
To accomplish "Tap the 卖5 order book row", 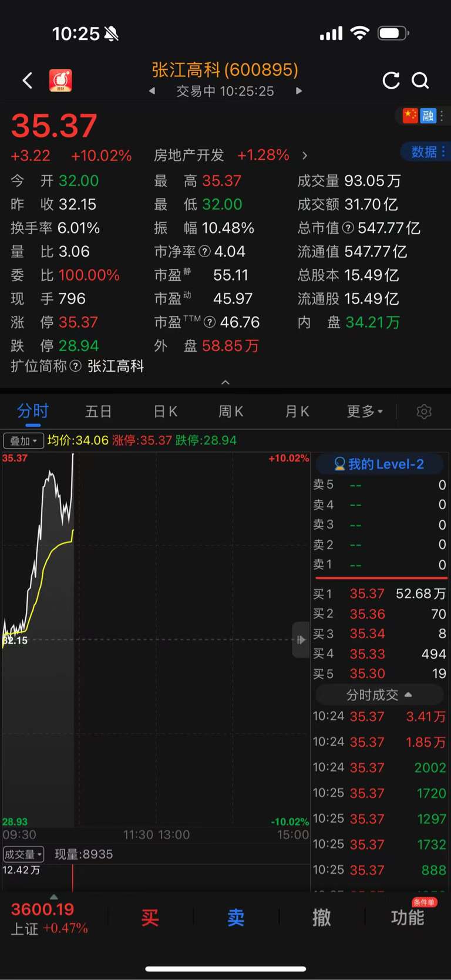I will [x=379, y=484].
